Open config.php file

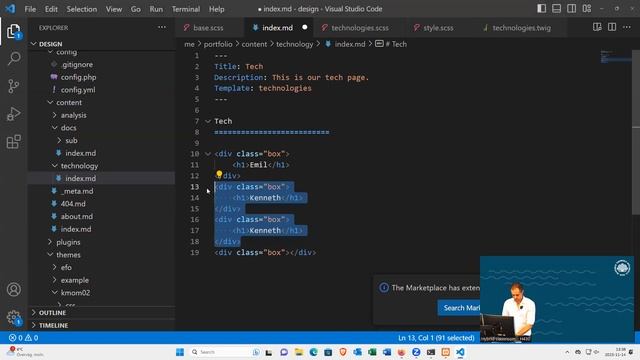tap(78, 77)
